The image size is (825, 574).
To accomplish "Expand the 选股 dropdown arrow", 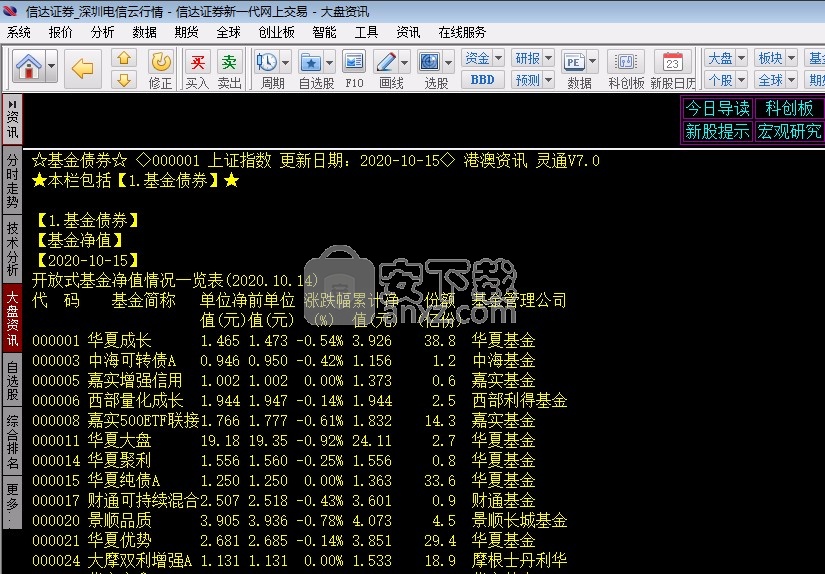I will pos(448,63).
